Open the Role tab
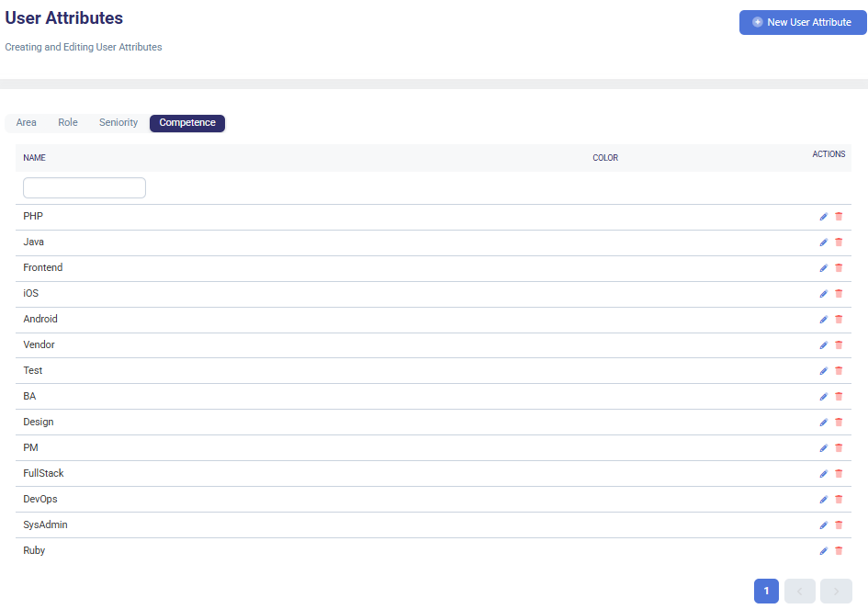The image size is (868, 609). pyautogui.click(x=68, y=123)
